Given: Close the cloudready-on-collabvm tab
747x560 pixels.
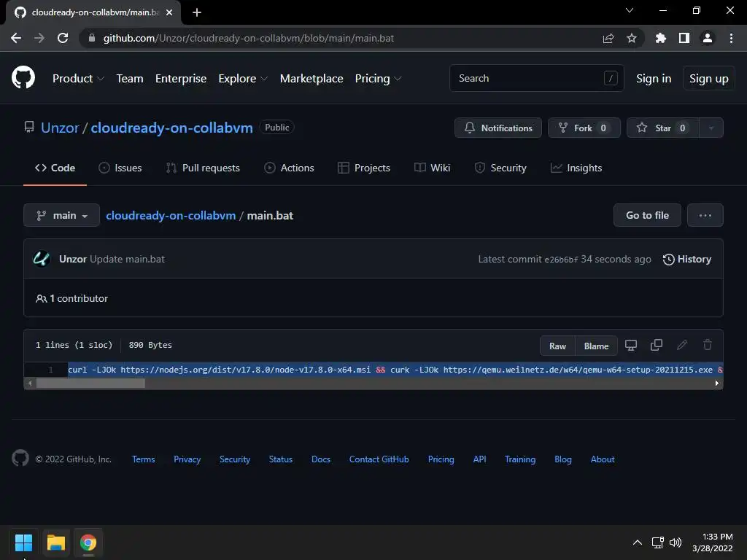Looking at the screenshot, I should coord(169,12).
